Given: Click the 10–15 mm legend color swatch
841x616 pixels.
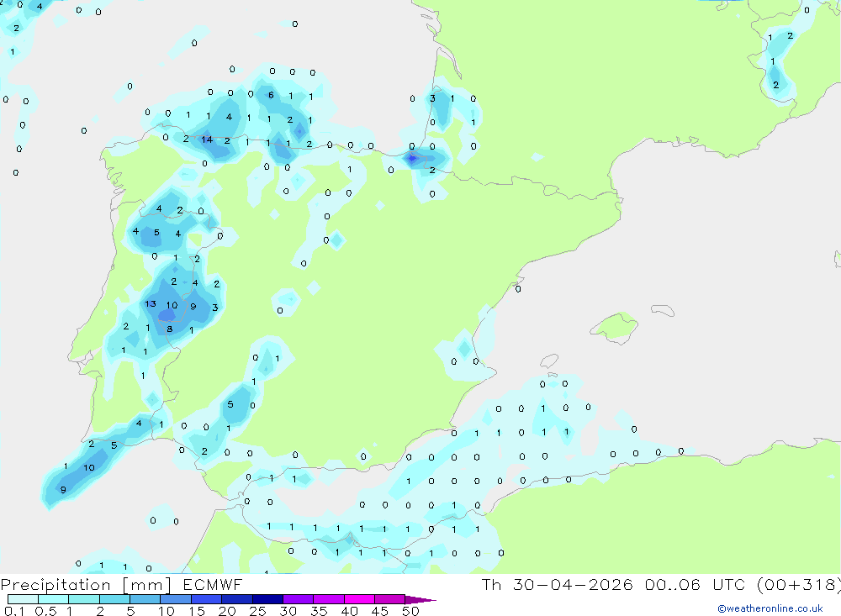Looking at the screenshot, I should [x=176, y=599].
